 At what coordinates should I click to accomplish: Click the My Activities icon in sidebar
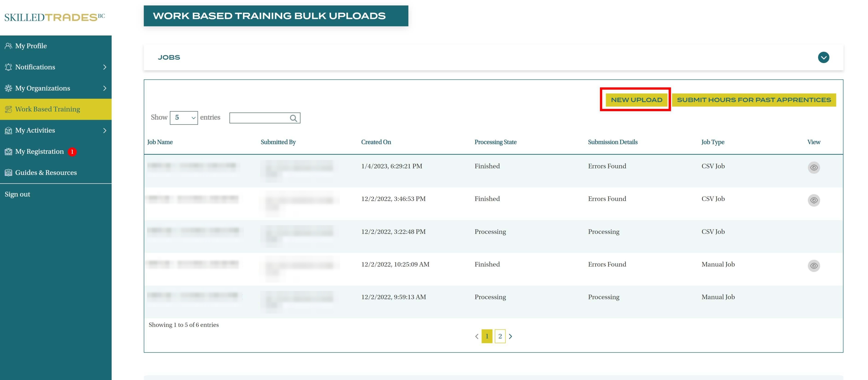coord(9,131)
